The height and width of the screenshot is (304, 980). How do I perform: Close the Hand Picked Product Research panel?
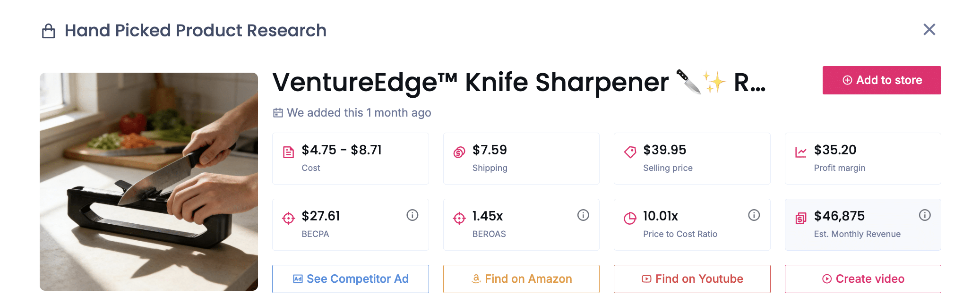point(929,29)
